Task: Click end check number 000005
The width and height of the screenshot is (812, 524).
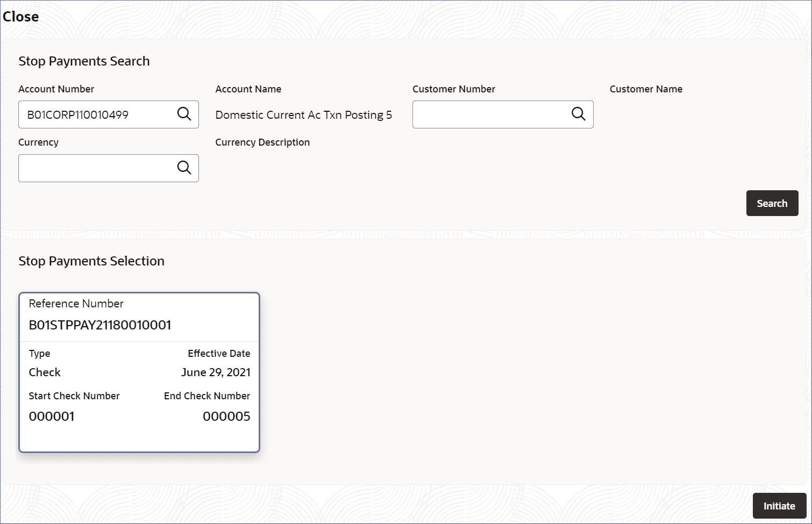Action: click(226, 417)
